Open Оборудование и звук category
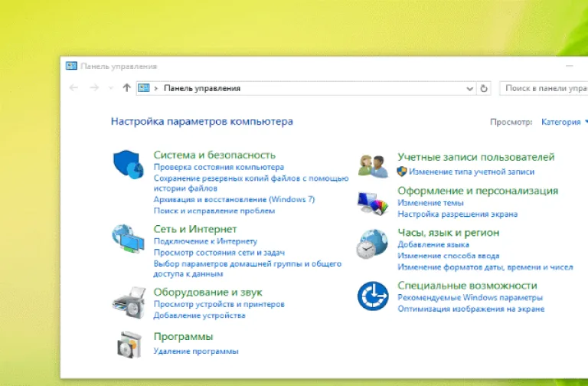 tap(207, 292)
